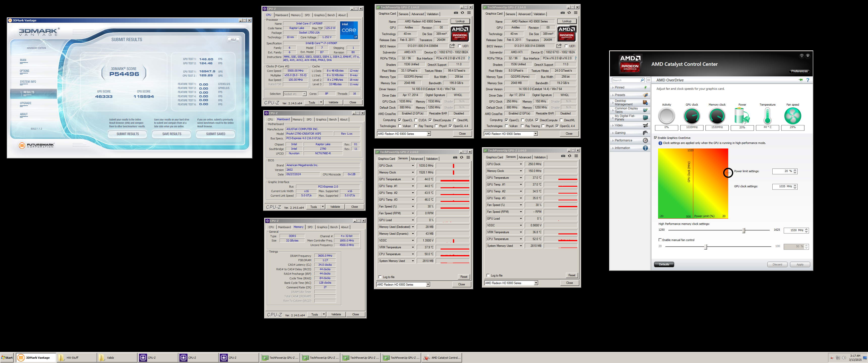The height and width of the screenshot is (363, 868).
Task: Click SAVE RESULTS button in 3DMark Vantage
Action: 172,134
